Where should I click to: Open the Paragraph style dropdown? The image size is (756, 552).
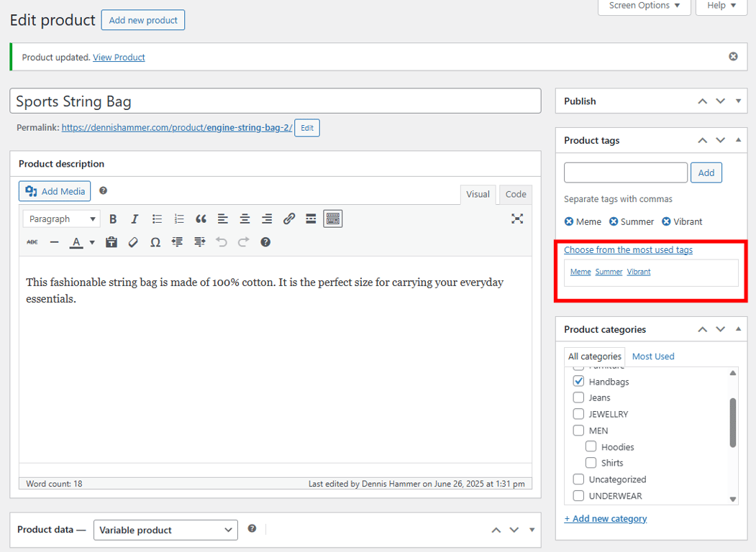pyautogui.click(x=61, y=218)
